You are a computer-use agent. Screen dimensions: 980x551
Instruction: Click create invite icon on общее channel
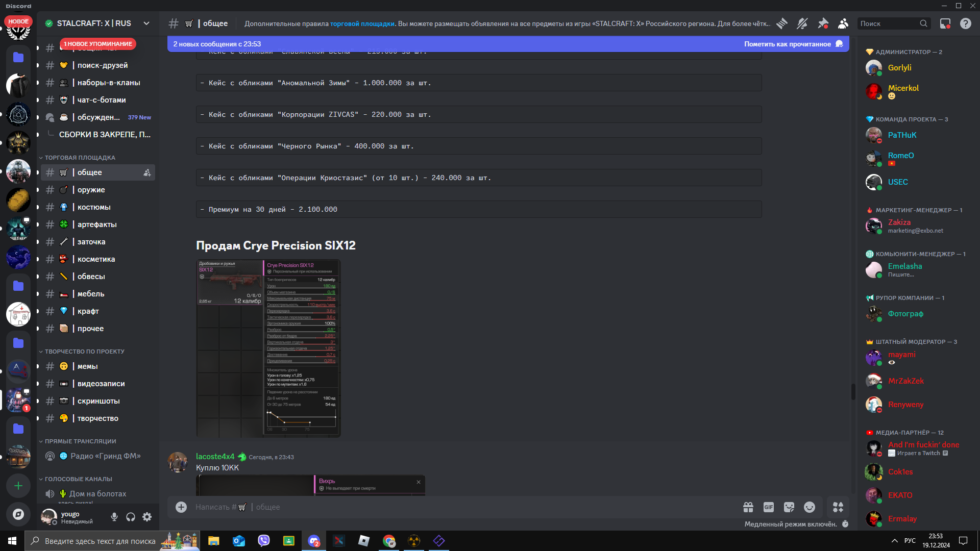coord(147,172)
